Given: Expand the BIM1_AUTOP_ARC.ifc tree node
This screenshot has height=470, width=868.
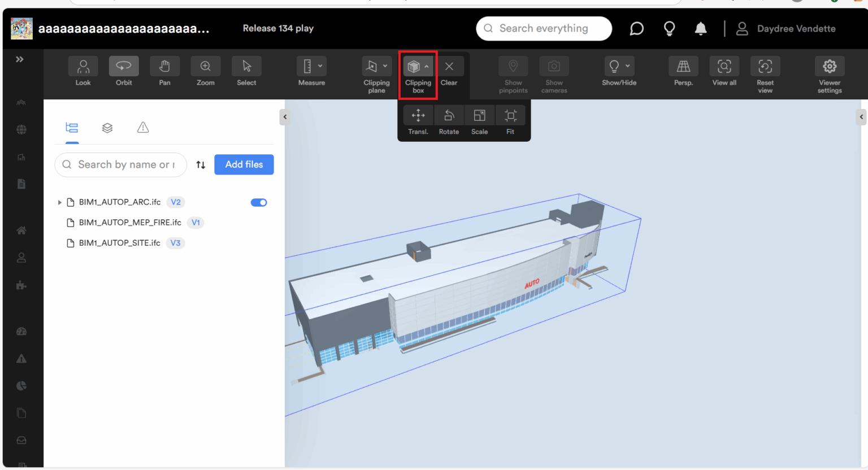Looking at the screenshot, I should click(x=60, y=202).
